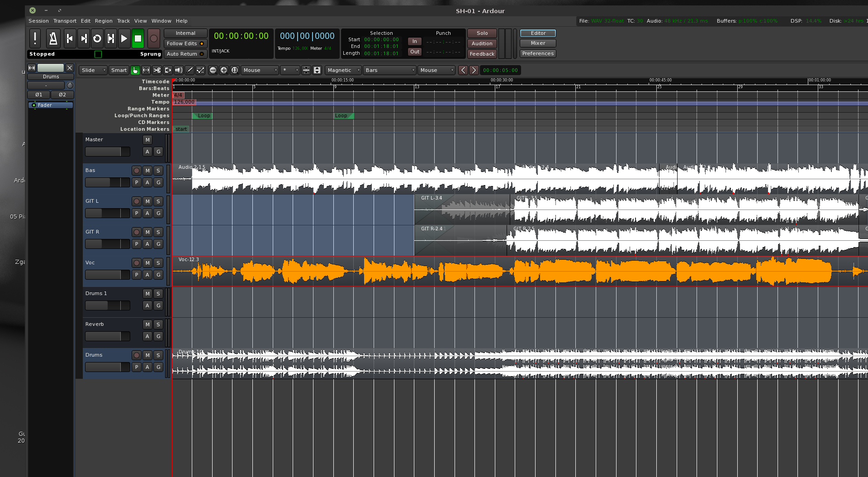Open the Magnetic snap mode dropdown
The image size is (868, 477).
coord(343,70)
